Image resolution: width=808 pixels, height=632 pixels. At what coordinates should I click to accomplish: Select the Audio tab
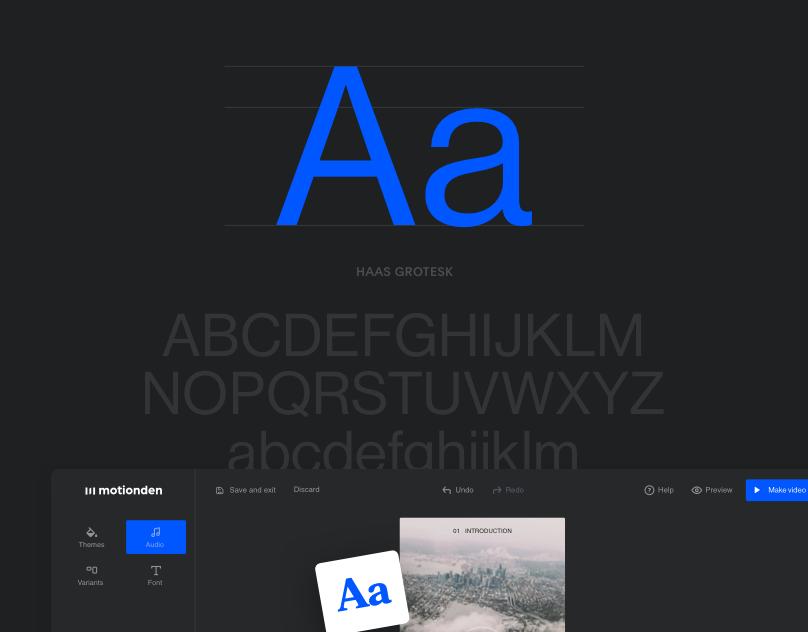pos(156,537)
